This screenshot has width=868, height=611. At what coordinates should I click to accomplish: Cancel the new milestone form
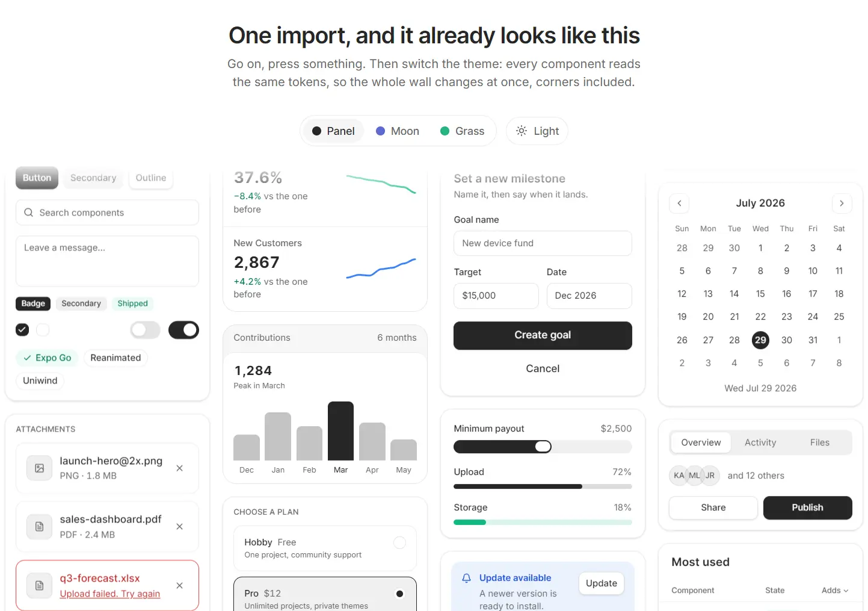pos(543,368)
